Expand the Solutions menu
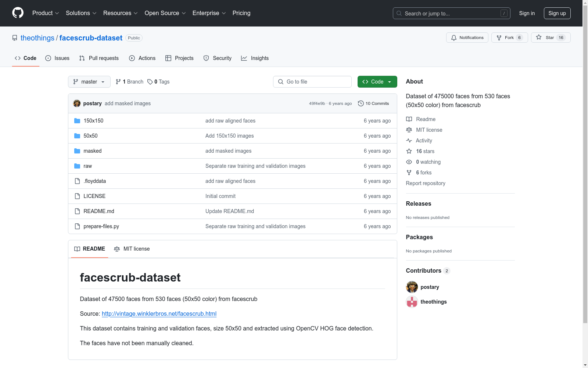 click(x=81, y=13)
